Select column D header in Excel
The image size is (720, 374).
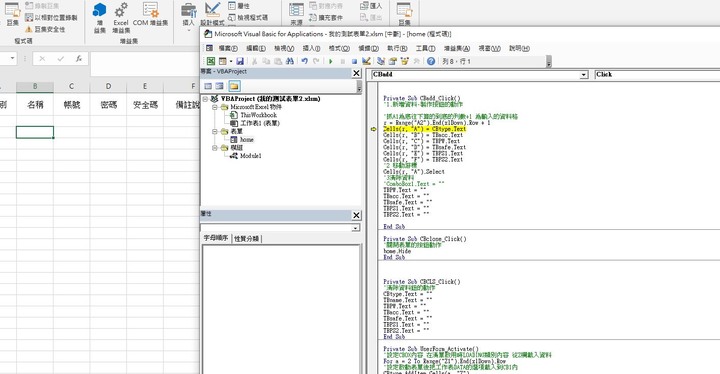click(108, 86)
